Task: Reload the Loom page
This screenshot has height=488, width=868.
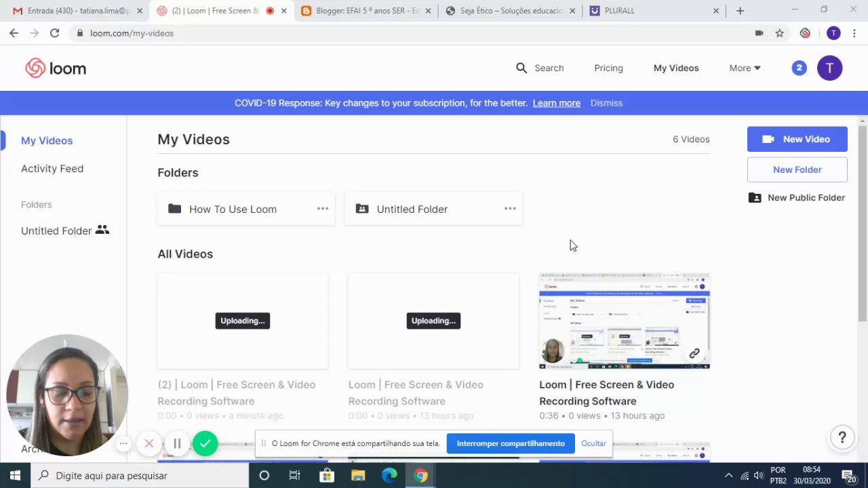Action: coord(54,33)
